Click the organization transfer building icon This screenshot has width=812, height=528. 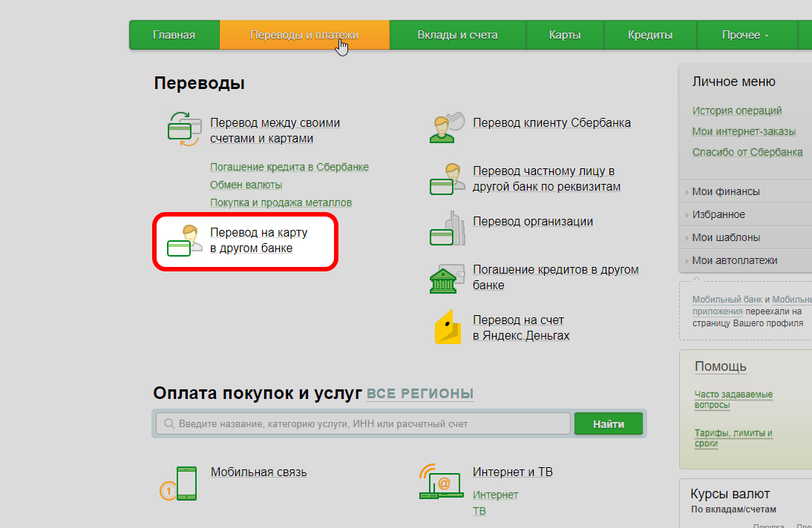point(446,228)
